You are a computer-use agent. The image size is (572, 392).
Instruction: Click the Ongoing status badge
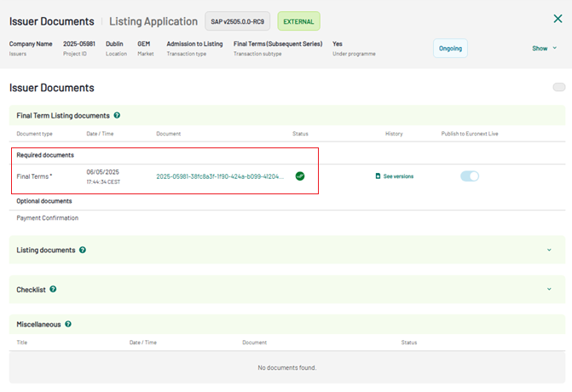[450, 48]
